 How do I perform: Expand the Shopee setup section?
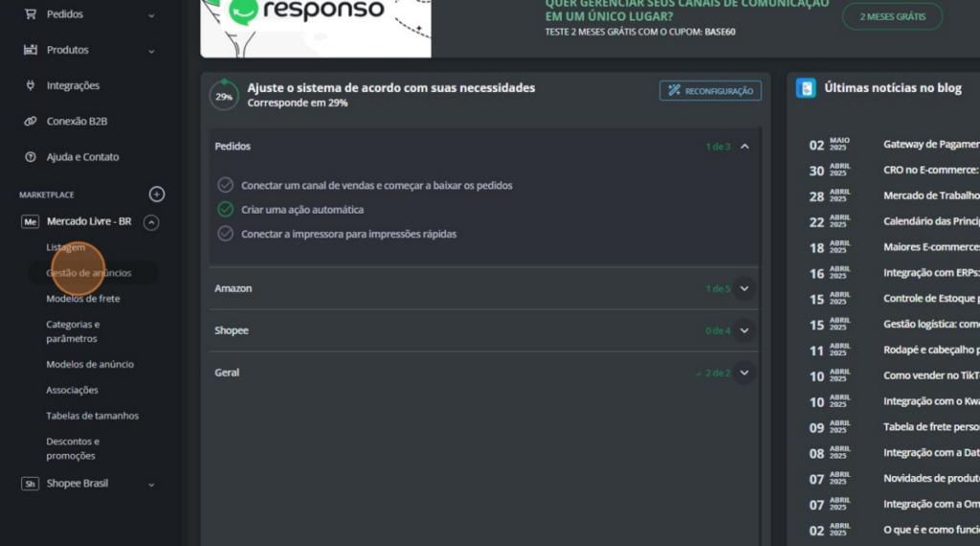[745, 330]
